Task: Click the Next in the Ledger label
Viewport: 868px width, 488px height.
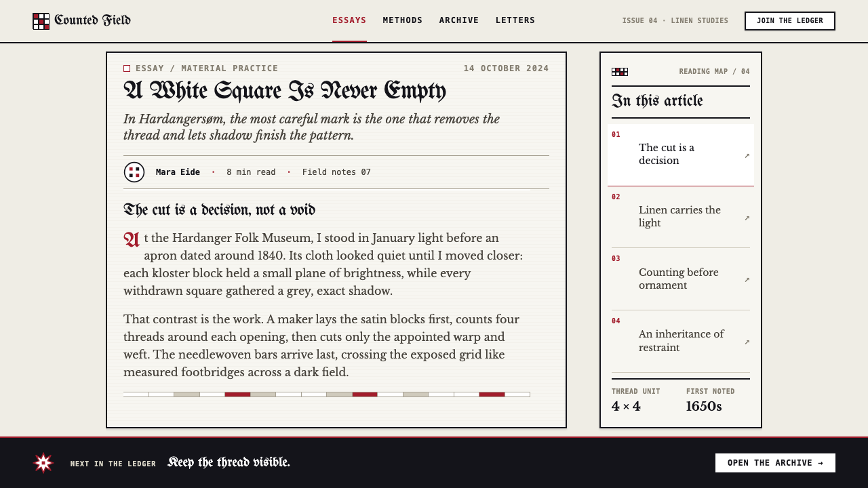Action: [x=113, y=464]
